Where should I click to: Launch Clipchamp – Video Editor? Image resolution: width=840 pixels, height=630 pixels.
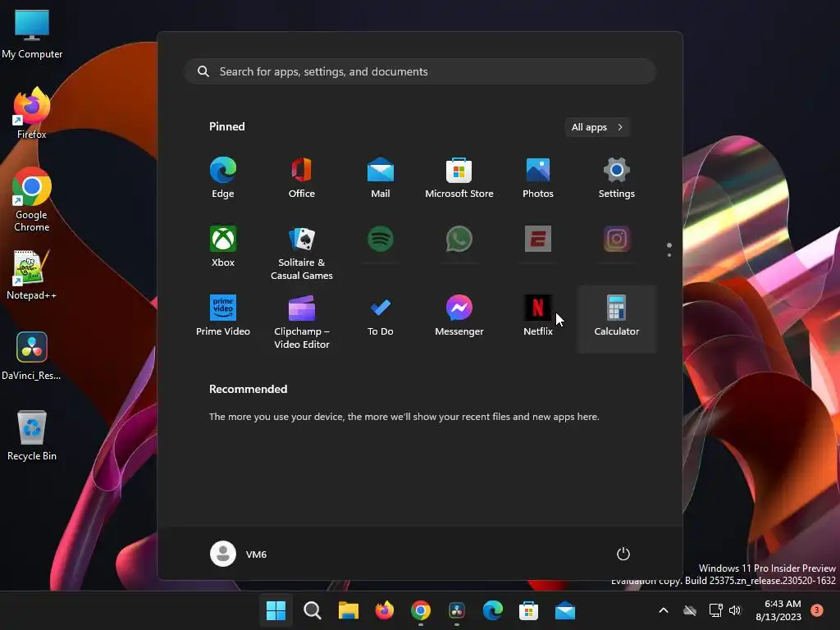(302, 322)
